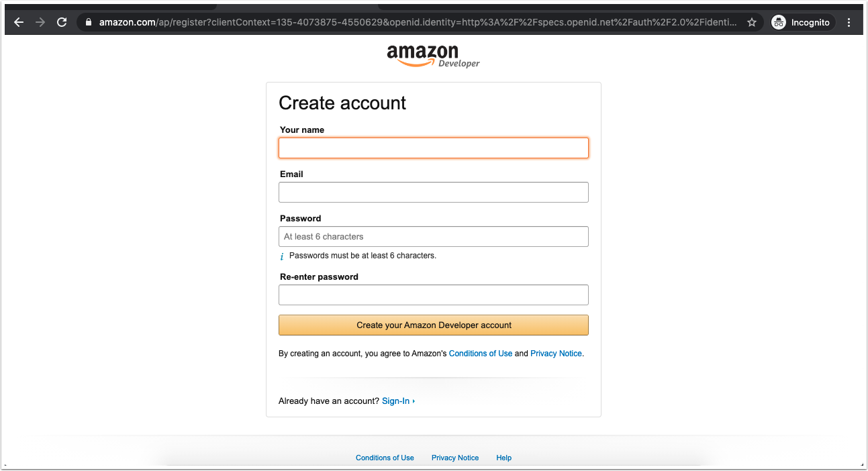Open Chrome three-dot menu
The image size is (868, 471).
849,22
